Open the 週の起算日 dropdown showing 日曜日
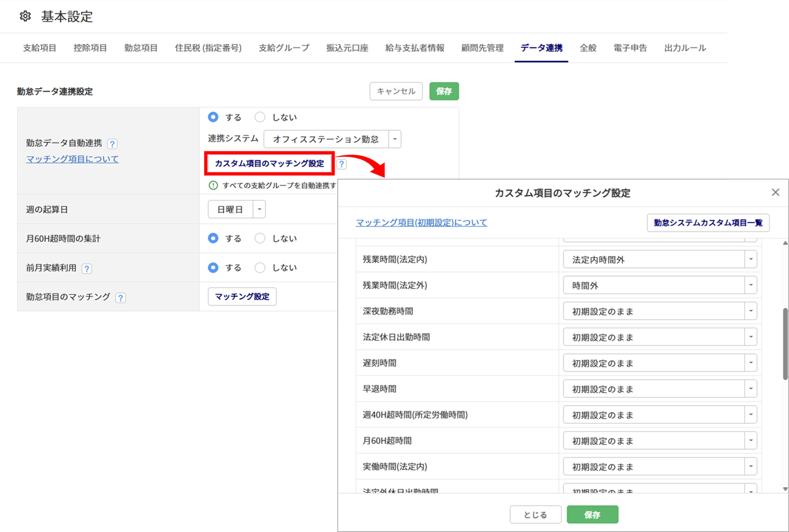 pos(259,209)
